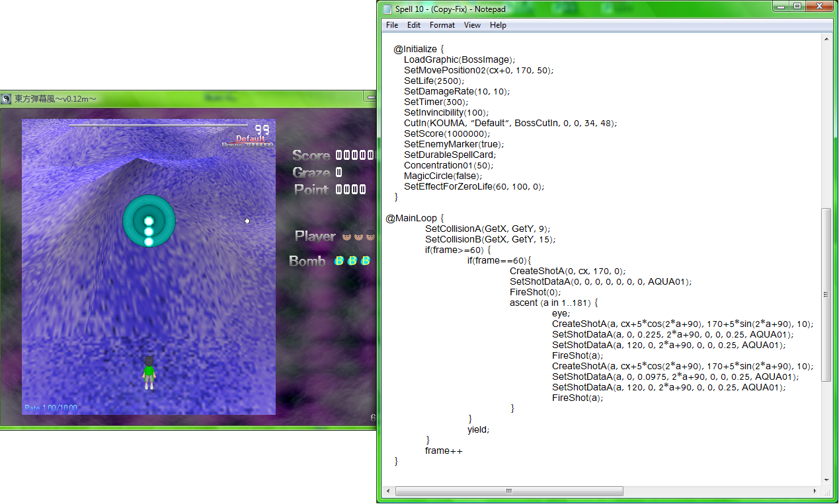Click the 'SetEnemyMarker(true);' line
Viewport: 839px width, 504px height.
coord(454,144)
